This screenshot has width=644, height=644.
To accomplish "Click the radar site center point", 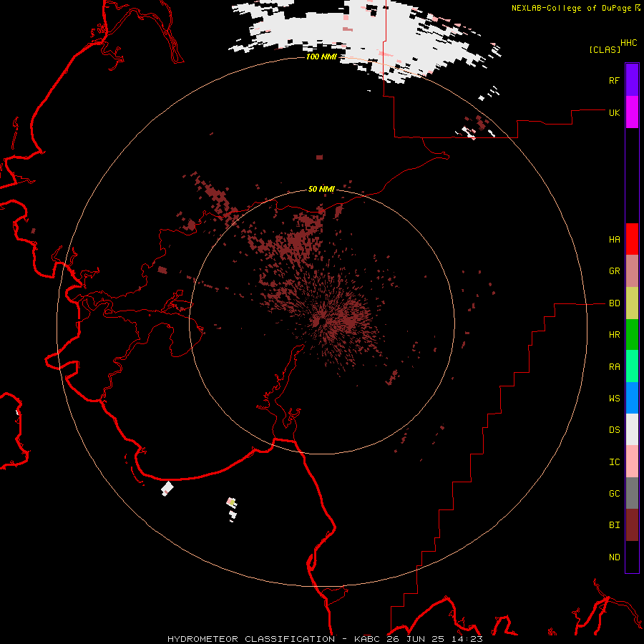I will pyautogui.click(x=322, y=321).
